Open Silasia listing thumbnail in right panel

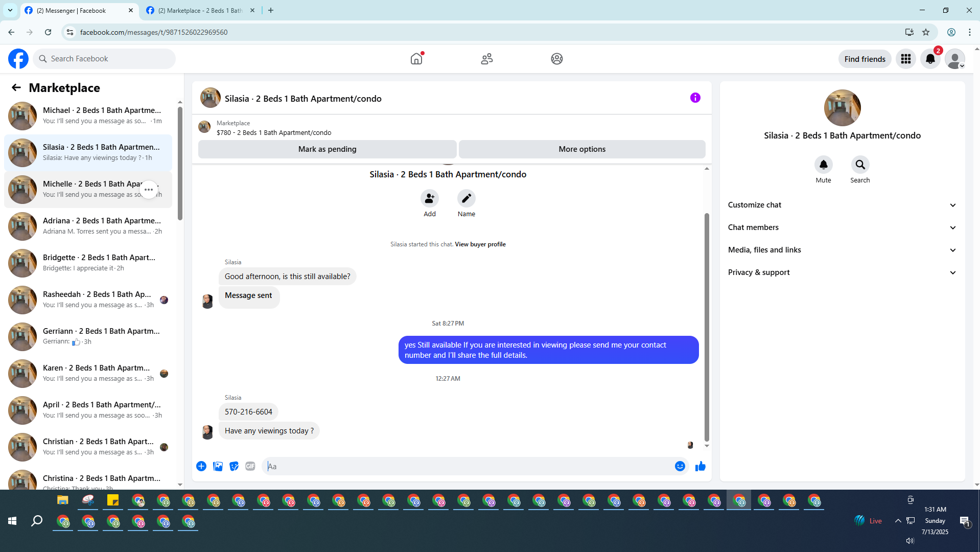pos(842,108)
